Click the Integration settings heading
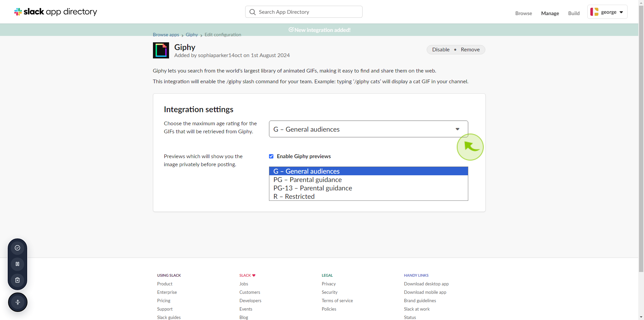 pos(199,109)
